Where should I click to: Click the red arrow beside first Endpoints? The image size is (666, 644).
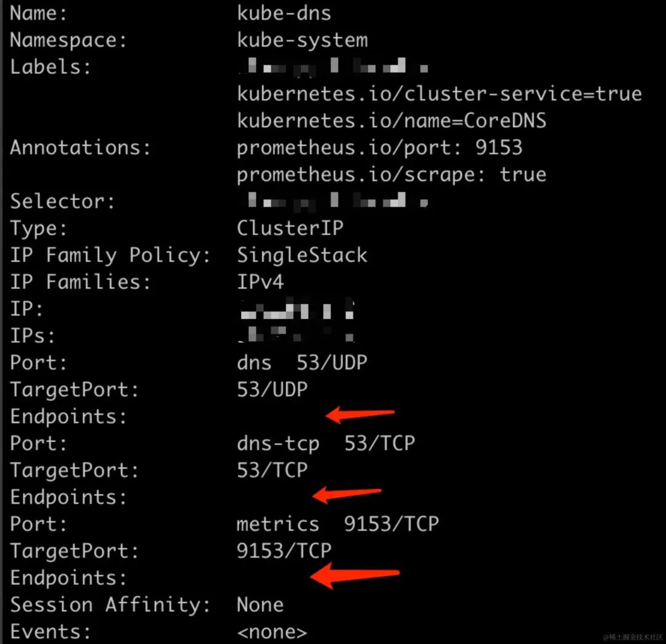pos(360,414)
